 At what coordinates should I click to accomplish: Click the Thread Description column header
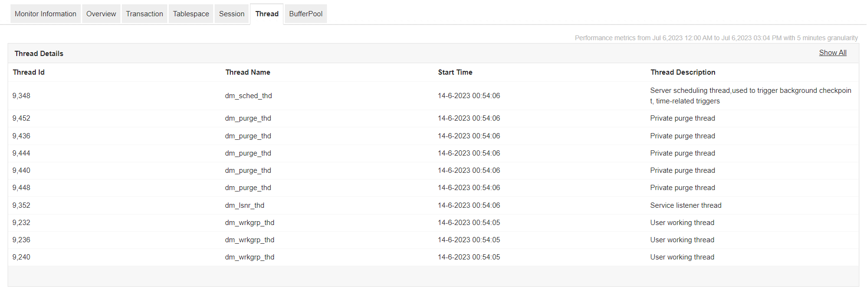683,72
